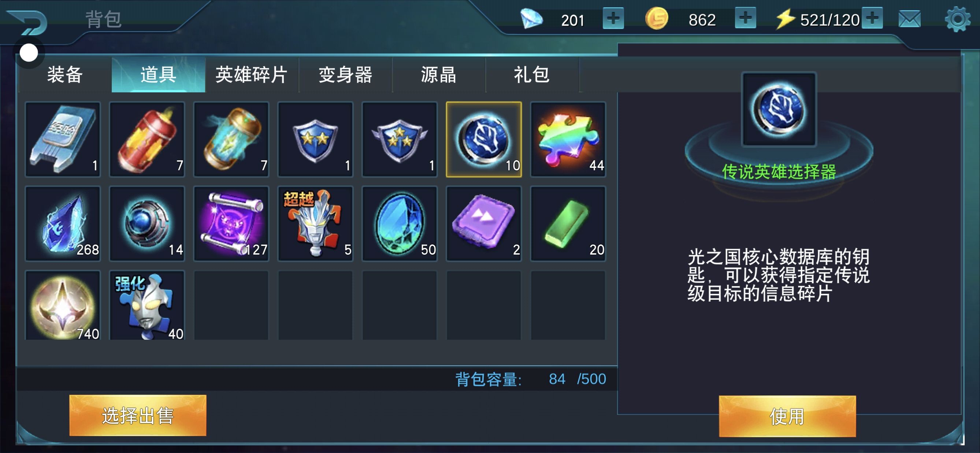The image size is (980, 453).
Task: Select the red energy canister item
Action: coord(147,139)
